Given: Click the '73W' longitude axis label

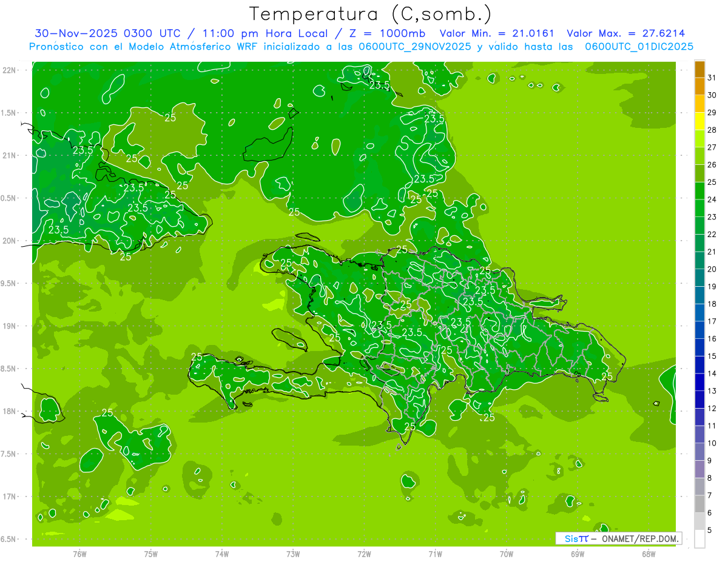Looking at the screenshot, I should tap(293, 554).
